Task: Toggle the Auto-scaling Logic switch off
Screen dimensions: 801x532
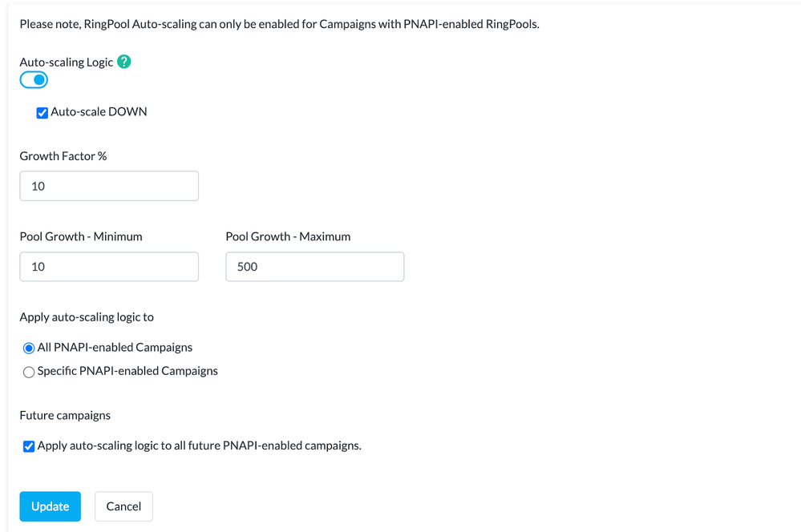Action: tap(34, 80)
